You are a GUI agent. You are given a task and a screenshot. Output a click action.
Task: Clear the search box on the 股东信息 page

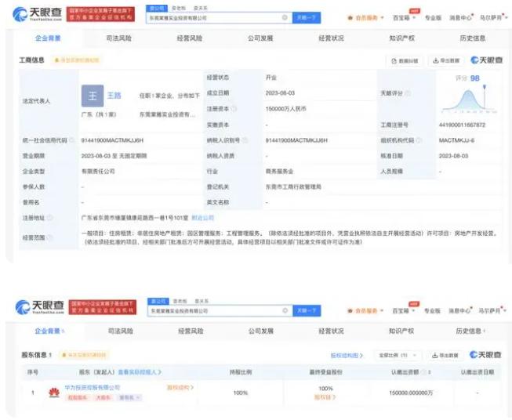click(x=285, y=310)
